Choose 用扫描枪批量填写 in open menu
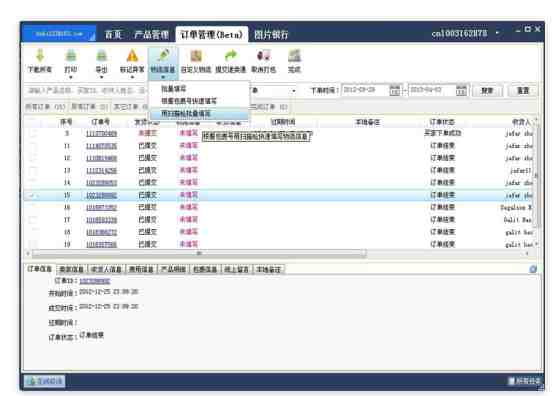554x396 pixels. tap(186, 114)
